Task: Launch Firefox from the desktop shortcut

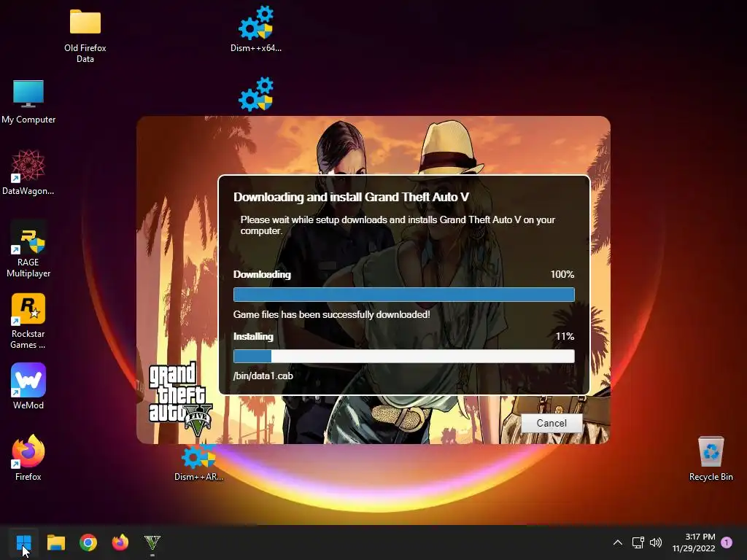Action: point(28,458)
